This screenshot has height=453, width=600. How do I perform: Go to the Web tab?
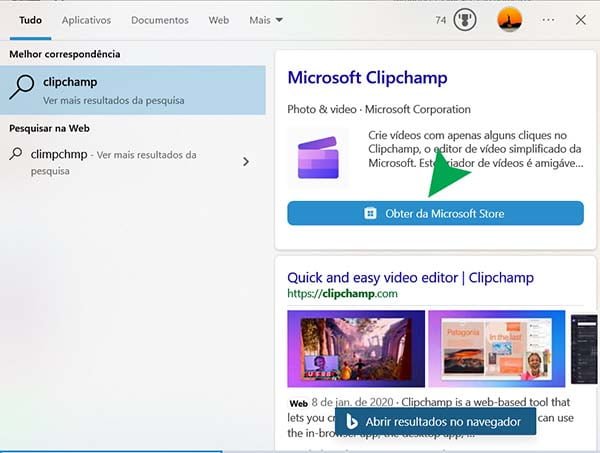click(219, 20)
